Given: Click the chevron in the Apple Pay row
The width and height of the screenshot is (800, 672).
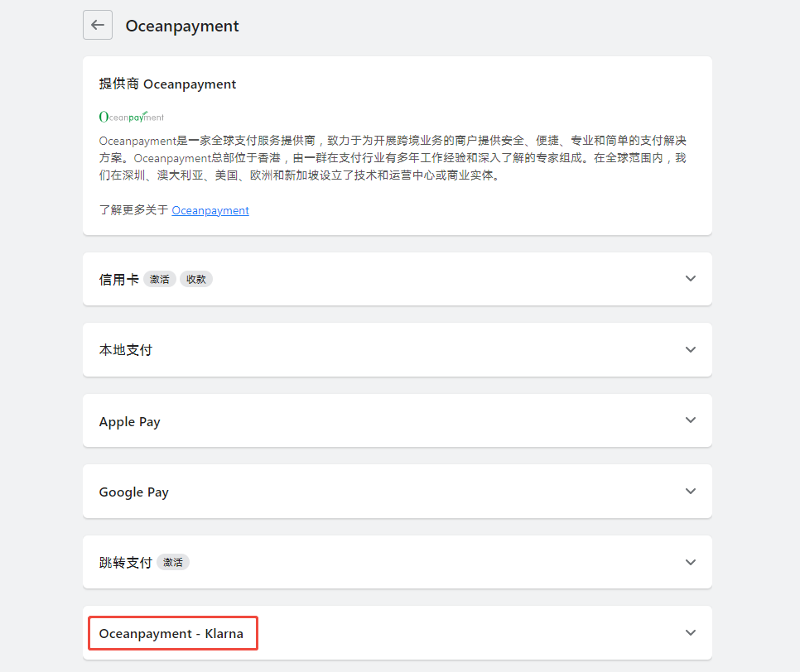Looking at the screenshot, I should [691, 420].
